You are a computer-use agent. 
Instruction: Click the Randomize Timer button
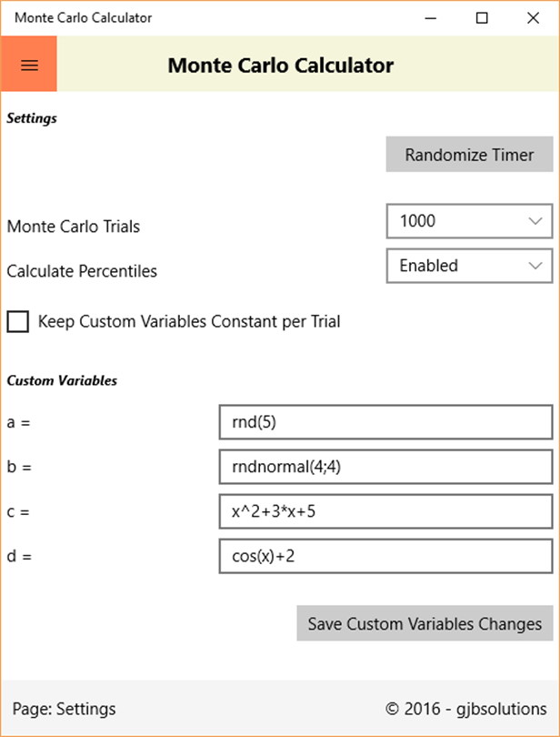click(469, 155)
